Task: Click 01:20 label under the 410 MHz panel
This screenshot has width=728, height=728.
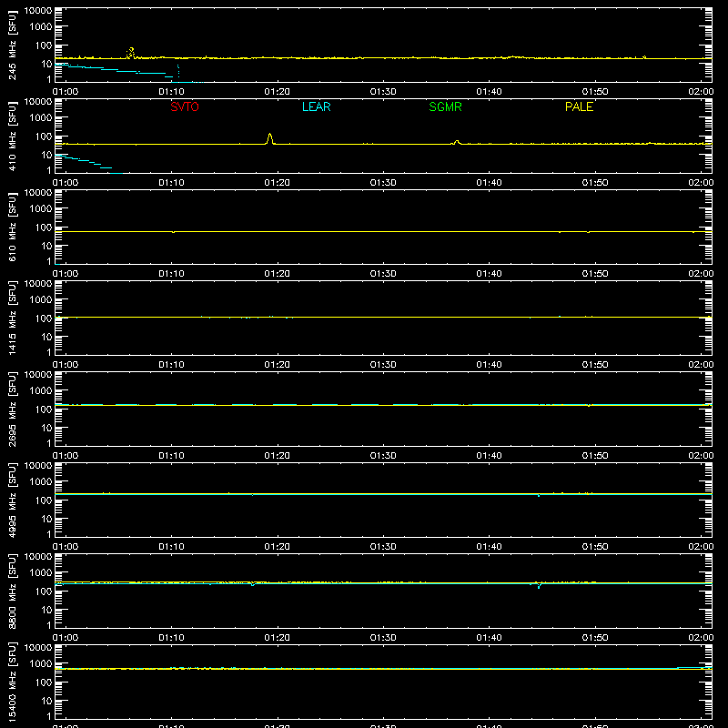Action: [x=278, y=183]
